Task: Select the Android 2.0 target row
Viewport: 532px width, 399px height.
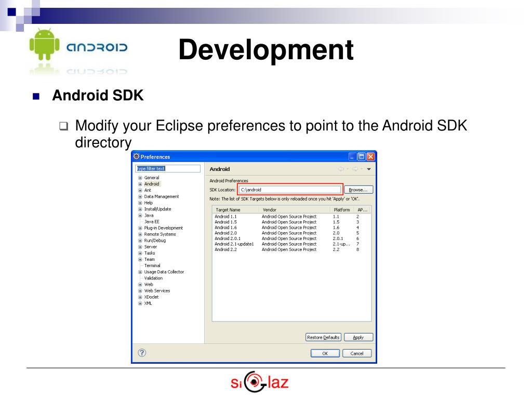Action: click(x=291, y=233)
